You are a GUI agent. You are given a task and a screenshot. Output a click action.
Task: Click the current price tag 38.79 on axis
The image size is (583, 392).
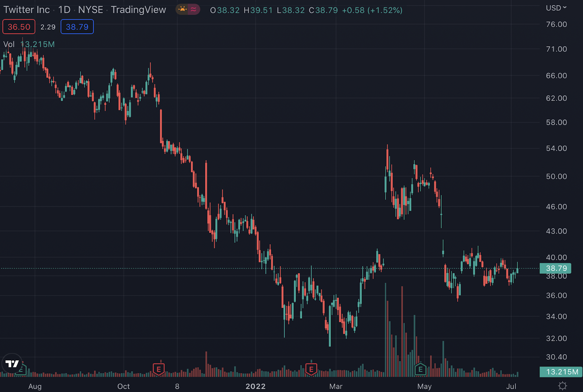click(x=555, y=268)
